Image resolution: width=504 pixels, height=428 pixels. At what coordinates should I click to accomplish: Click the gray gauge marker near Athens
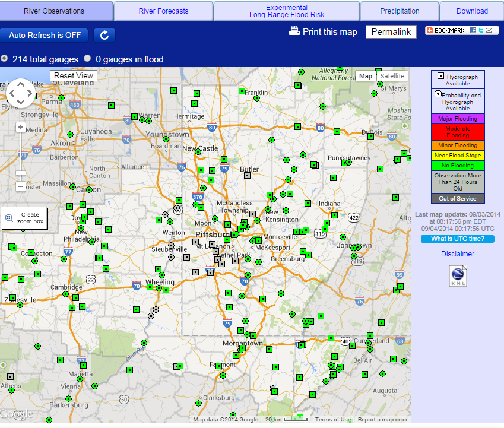pos(11,376)
